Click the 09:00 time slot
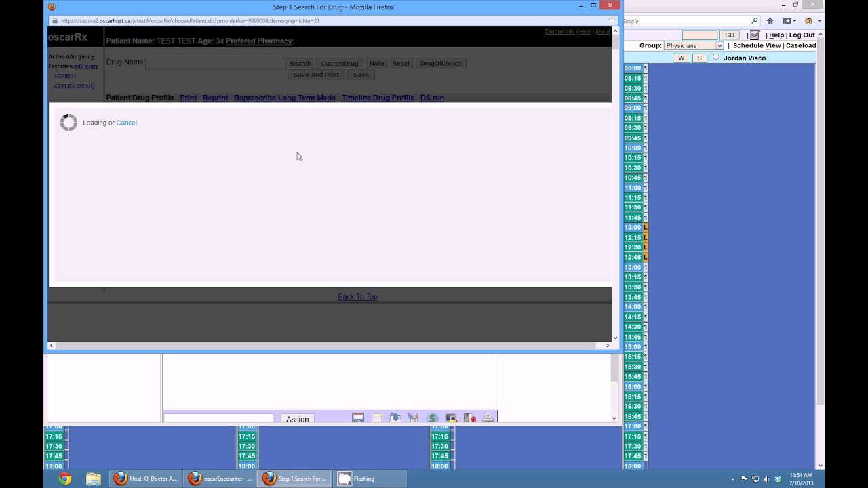This screenshot has width=868, height=488. (x=633, y=108)
